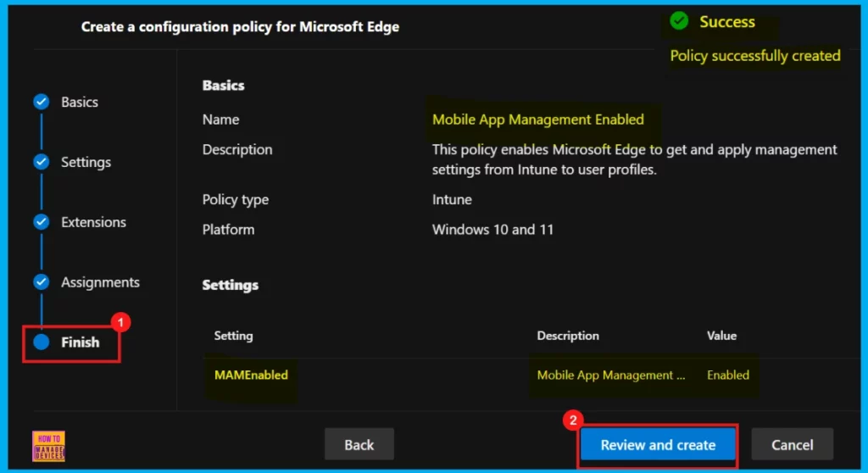Click the MAMEnabled setting row

(x=531, y=375)
